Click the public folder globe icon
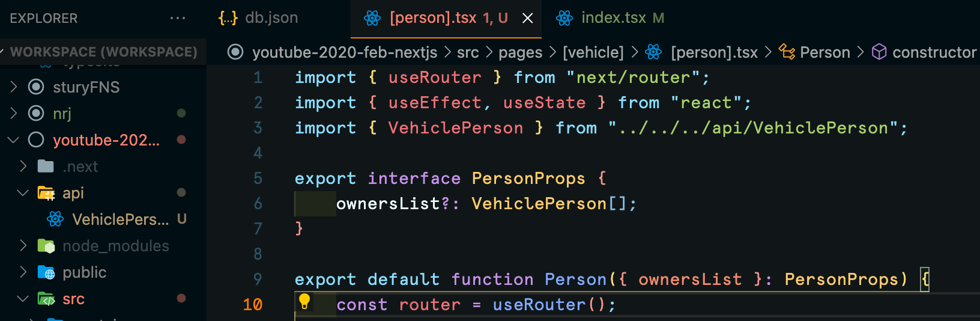Image resolution: width=980 pixels, height=321 pixels. click(46, 272)
